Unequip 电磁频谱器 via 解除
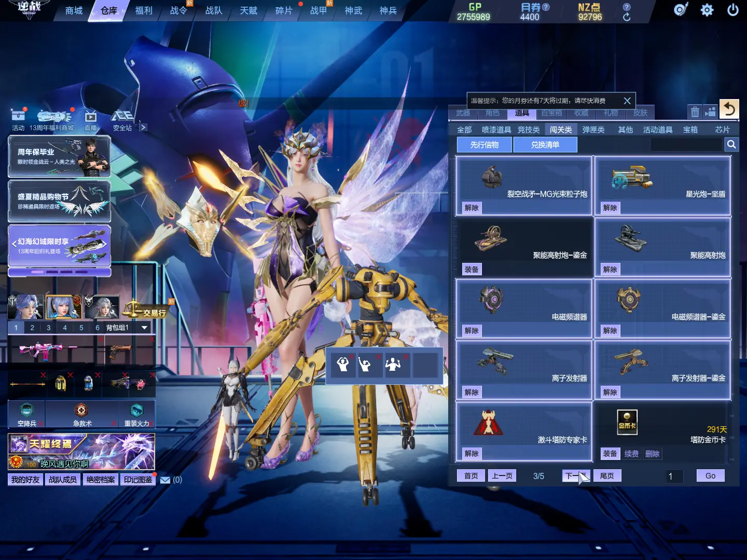The height and width of the screenshot is (560, 747). click(472, 330)
